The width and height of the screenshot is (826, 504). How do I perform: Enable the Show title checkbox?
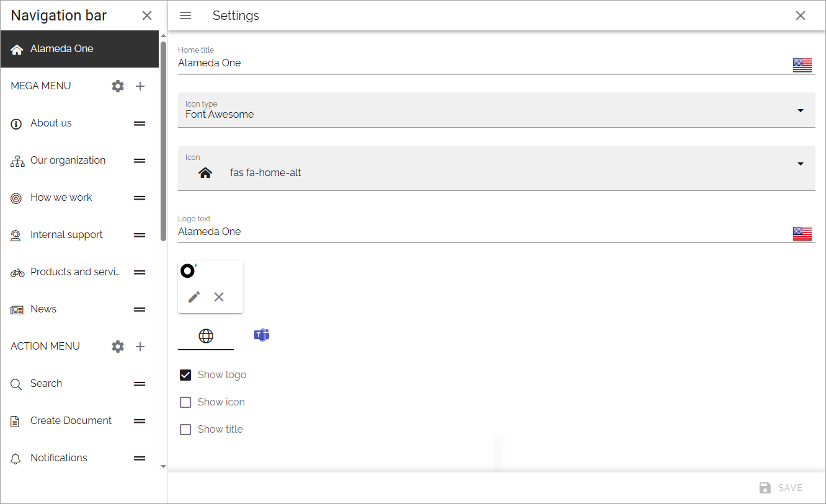[185, 430]
